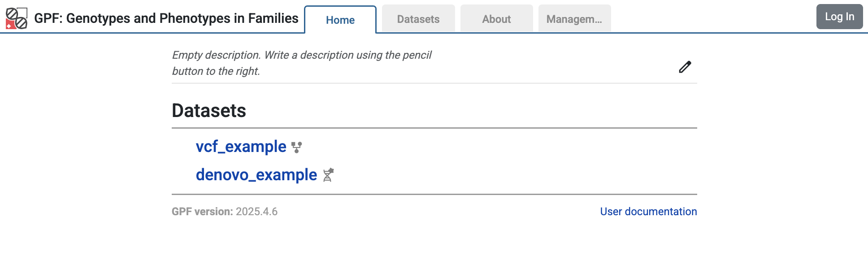The image size is (868, 269).
Task: Open the User documentation link
Action: click(648, 211)
